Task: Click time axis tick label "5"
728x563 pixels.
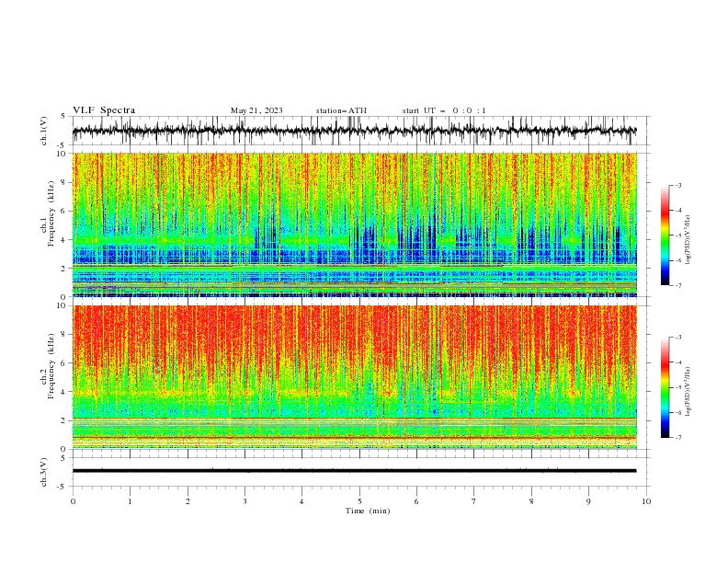Action: click(359, 501)
